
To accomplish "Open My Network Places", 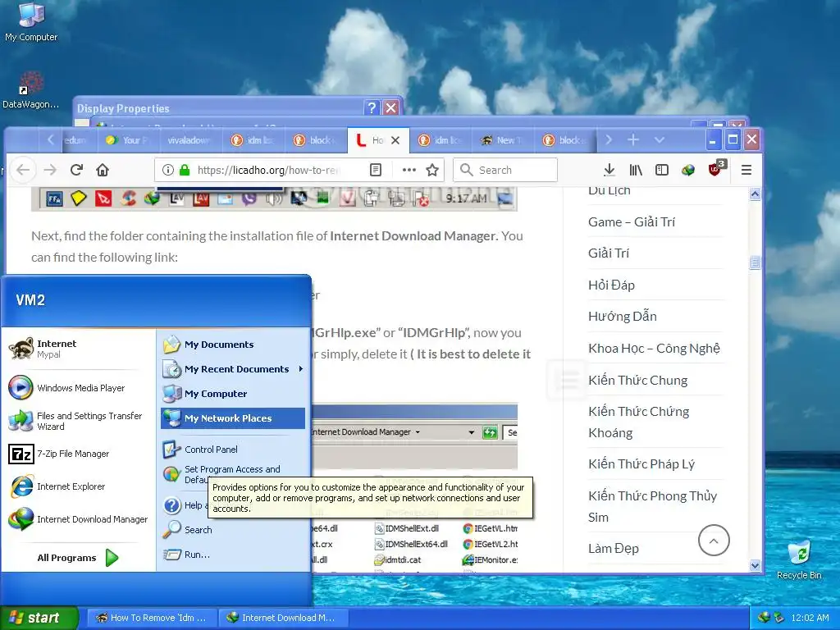I will [232, 418].
